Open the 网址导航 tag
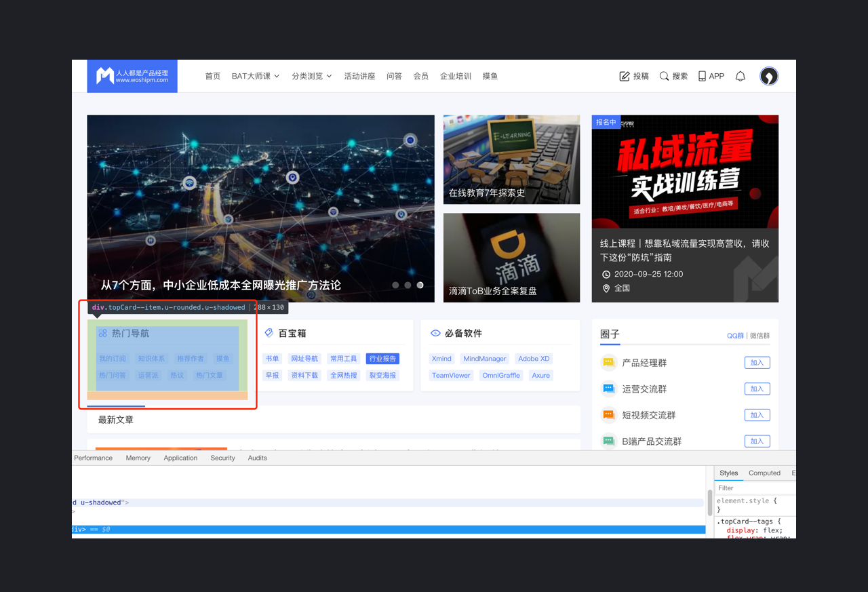The height and width of the screenshot is (592, 868). pos(304,359)
